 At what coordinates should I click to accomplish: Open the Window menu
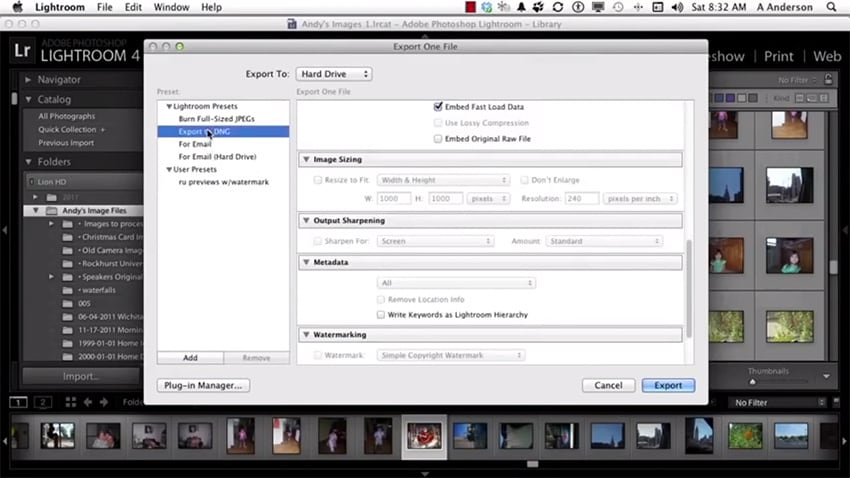click(171, 7)
